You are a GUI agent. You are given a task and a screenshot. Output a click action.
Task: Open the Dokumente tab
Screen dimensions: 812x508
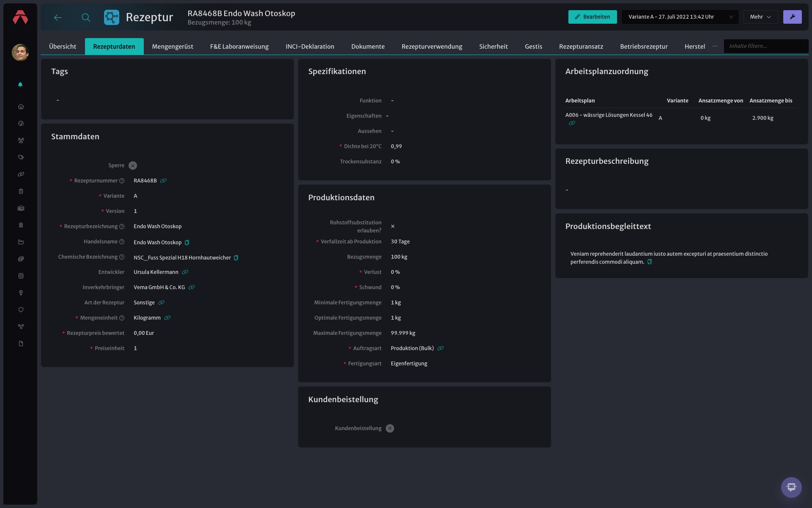[x=368, y=47]
